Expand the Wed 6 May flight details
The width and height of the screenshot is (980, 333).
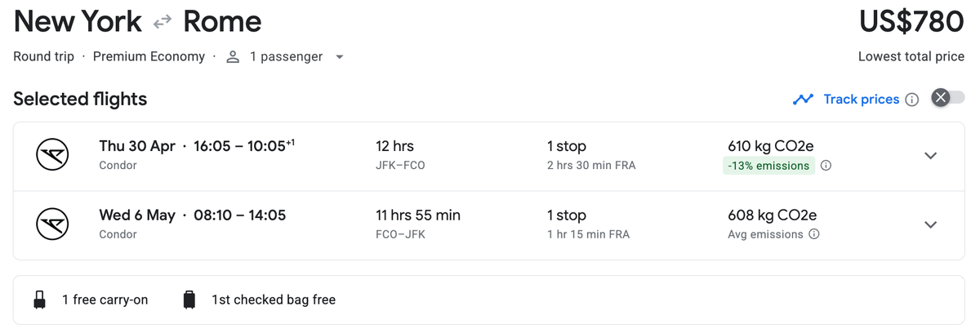pos(930,224)
